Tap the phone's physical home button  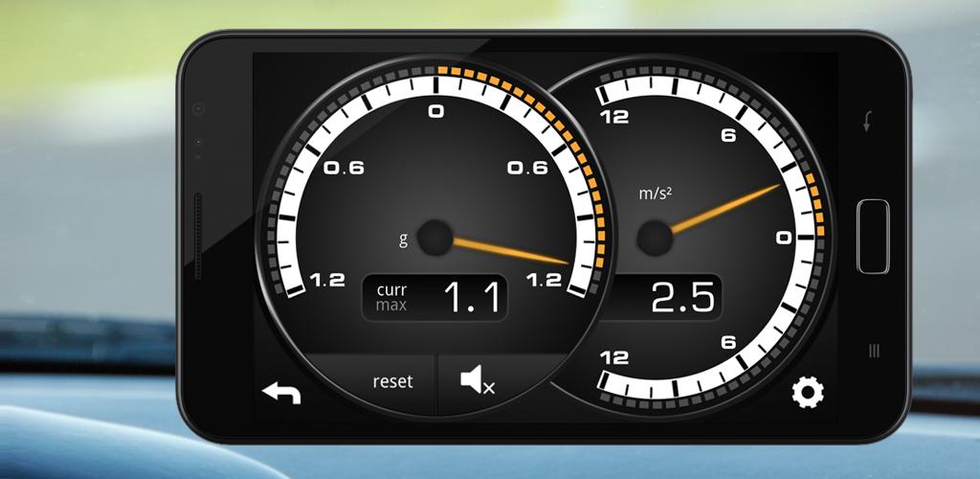point(873,237)
